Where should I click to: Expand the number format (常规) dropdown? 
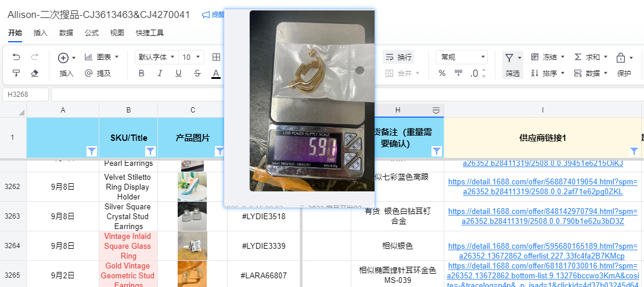[x=462, y=57]
